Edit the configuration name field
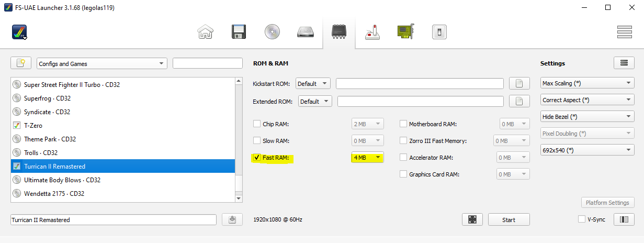The image size is (644, 243). 114,219
